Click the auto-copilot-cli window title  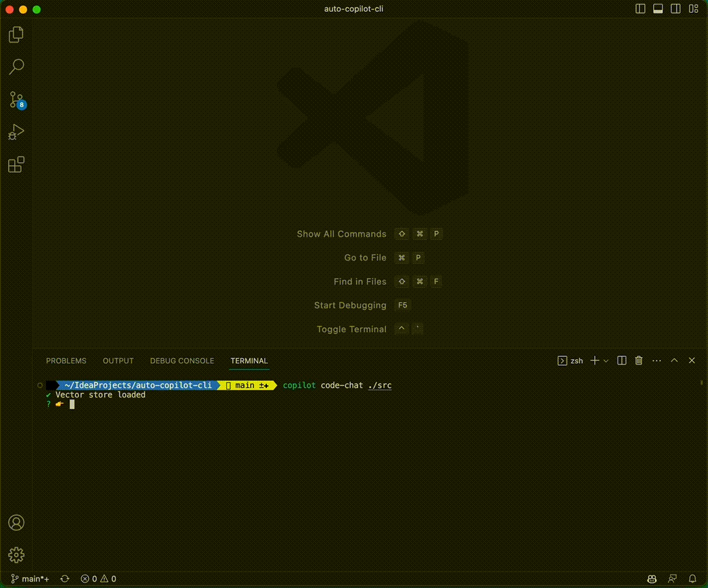[x=353, y=9]
